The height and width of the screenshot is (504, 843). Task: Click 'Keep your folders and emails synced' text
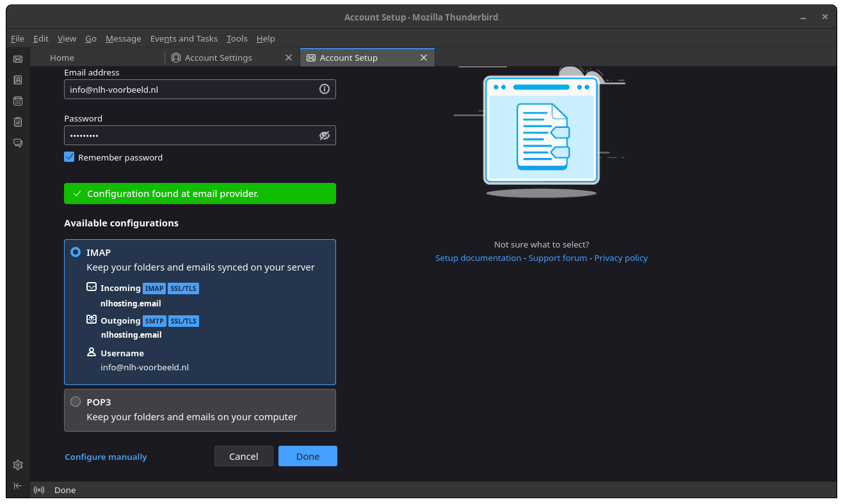200,267
